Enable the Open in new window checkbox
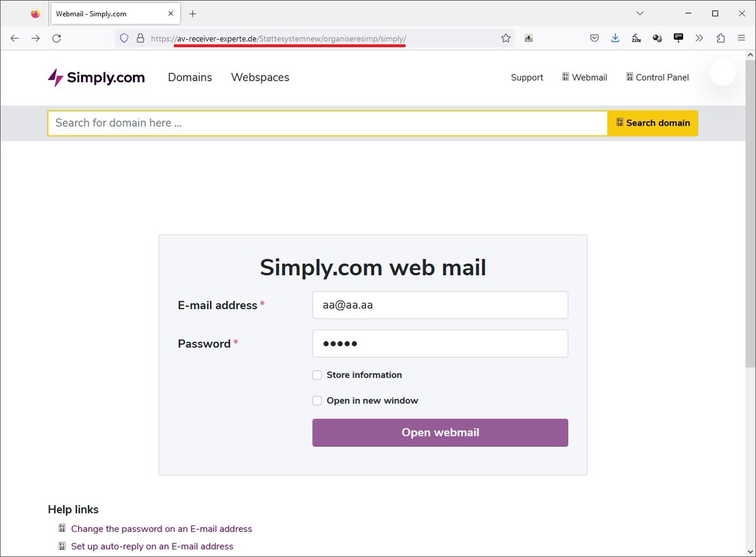 click(318, 401)
